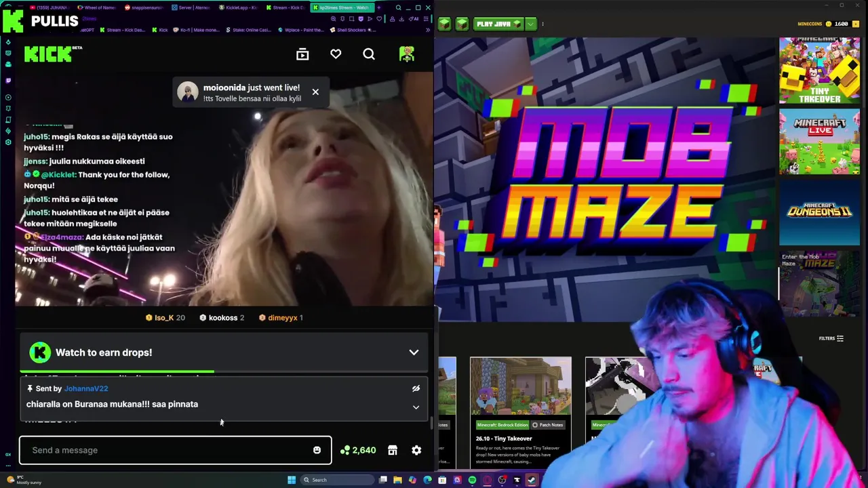Open the 2,640 channel points balance

(x=358, y=450)
